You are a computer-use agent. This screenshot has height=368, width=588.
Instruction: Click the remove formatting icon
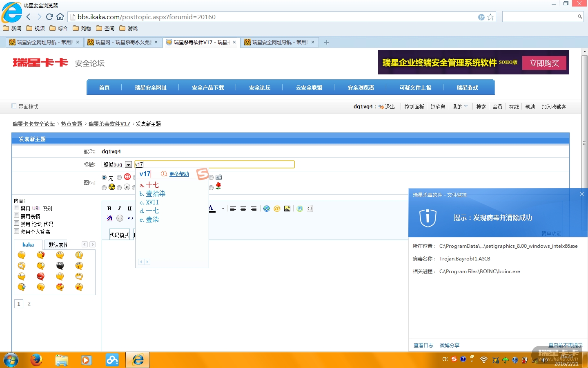pyautogui.click(x=109, y=218)
